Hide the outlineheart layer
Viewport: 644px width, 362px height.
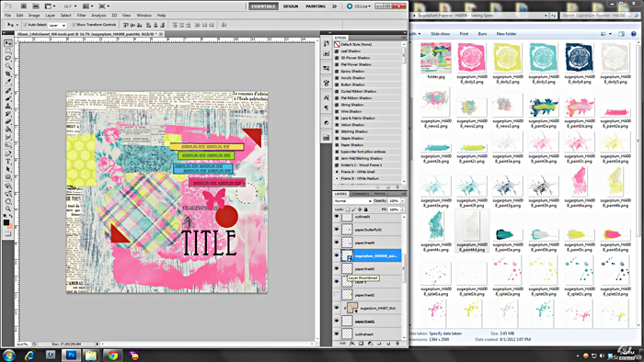click(x=337, y=334)
